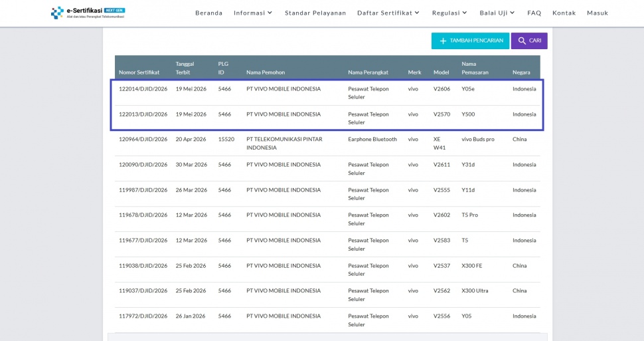Click the magnifier icon in Cari button
The width and height of the screenshot is (644, 341).
tap(522, 41)
